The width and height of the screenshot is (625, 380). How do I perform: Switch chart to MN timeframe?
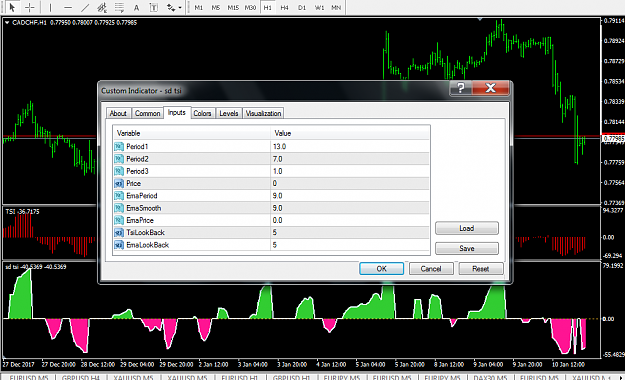(336, 7)
